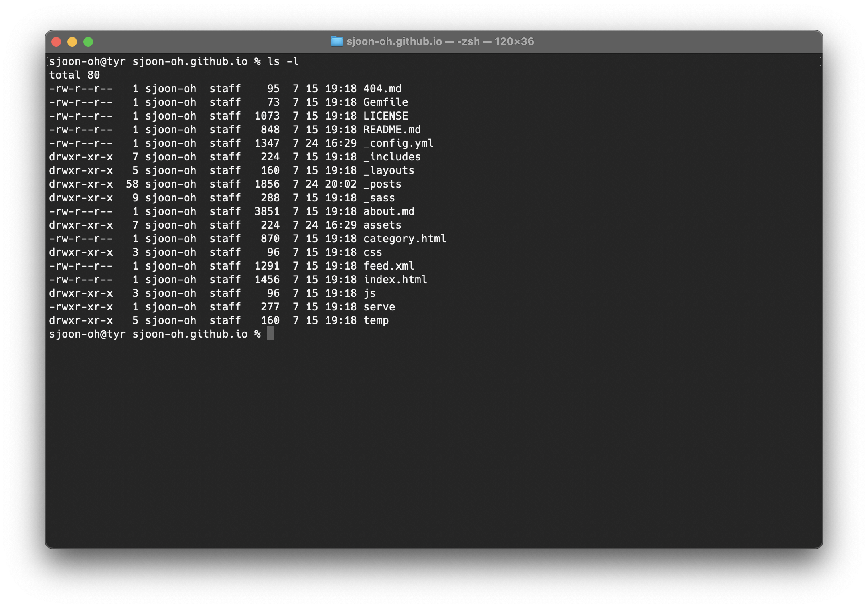Viewport: 868px width, 608px height.
Task: Click the directory name temp
Action: [x=376, y=320]
